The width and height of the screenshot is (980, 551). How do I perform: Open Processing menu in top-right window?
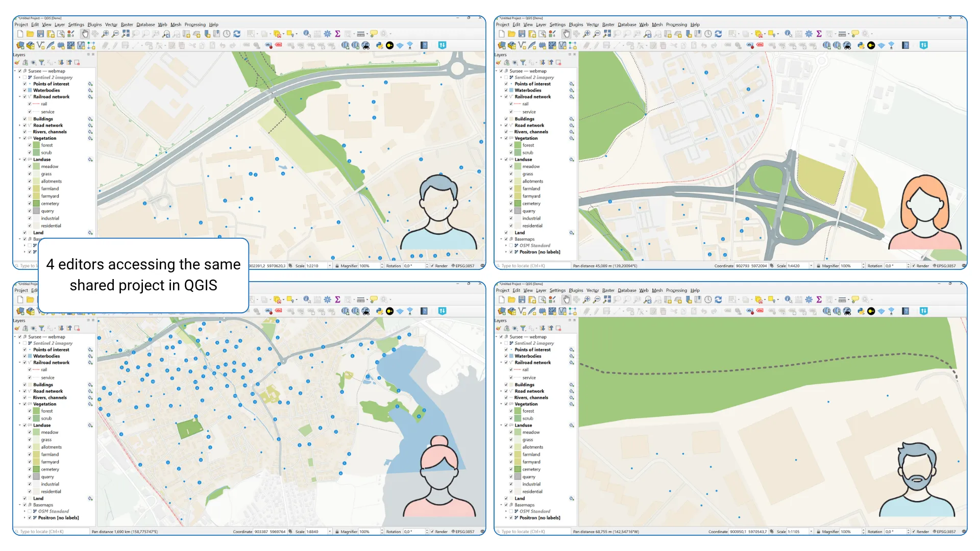[676, 24]
